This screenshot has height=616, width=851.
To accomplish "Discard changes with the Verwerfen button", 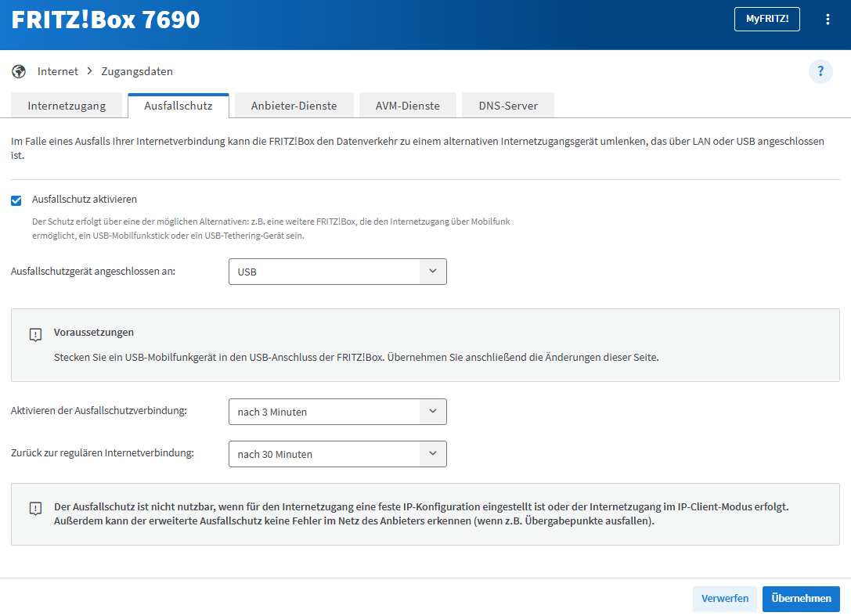I will [x=724, y=599].
